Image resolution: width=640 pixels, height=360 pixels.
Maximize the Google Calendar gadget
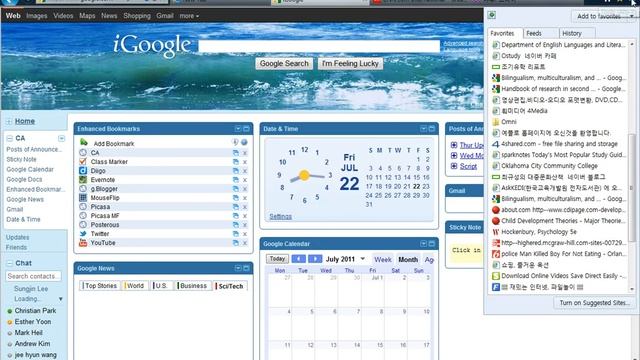431,244
